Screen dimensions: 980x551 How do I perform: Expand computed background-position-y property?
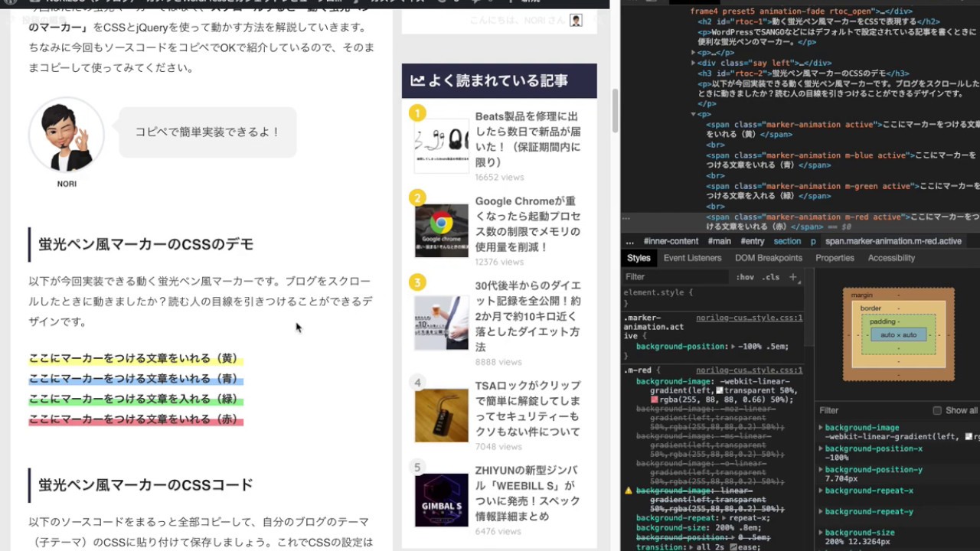click(822, 469)
